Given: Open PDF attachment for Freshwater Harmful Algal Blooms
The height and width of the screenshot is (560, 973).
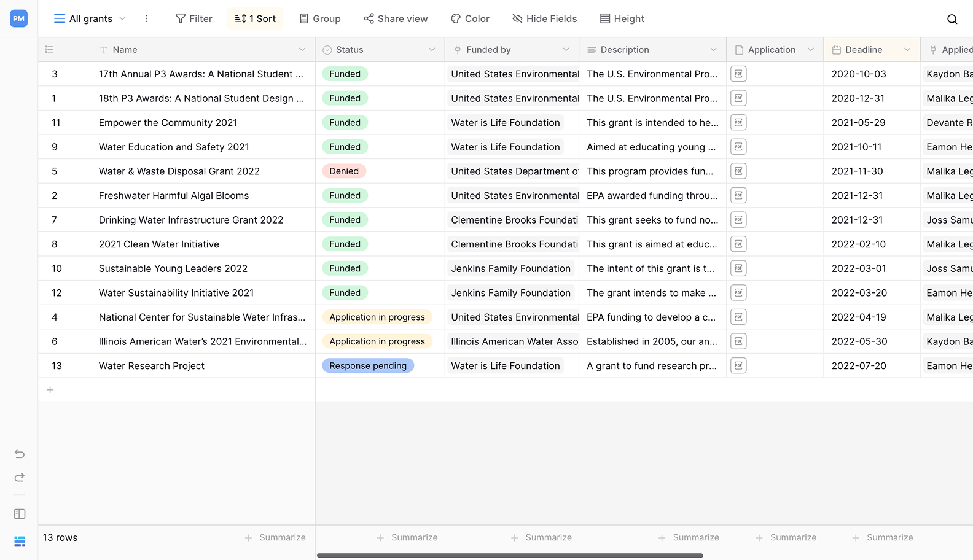Looking at the screenshot, I should click(738, 195).
